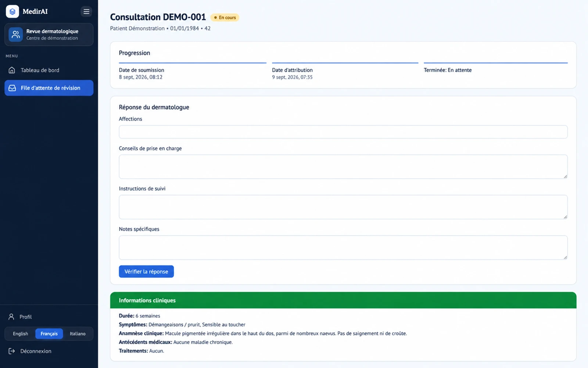The height and width of the screenshot is (368, 588).
Task: Click the Profil person icon
Action: [x=11, y=316]
